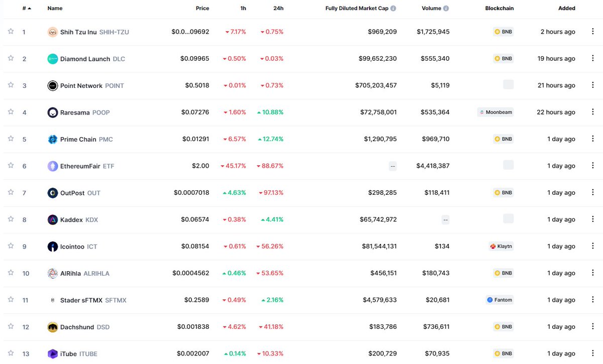Click the Klaytn blockchain badge for Icointoo
This screenshot has width=603, height=364.
pos(501,247)
